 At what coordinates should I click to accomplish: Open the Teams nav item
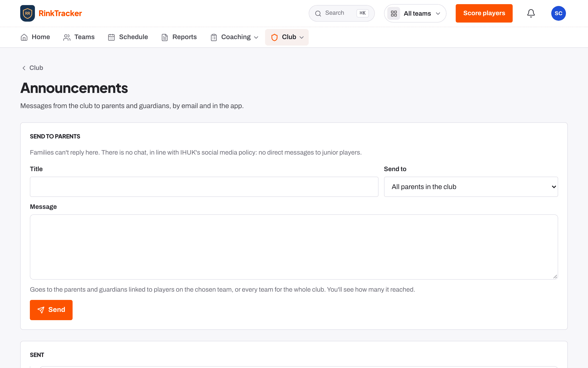[x=79, y=37]
